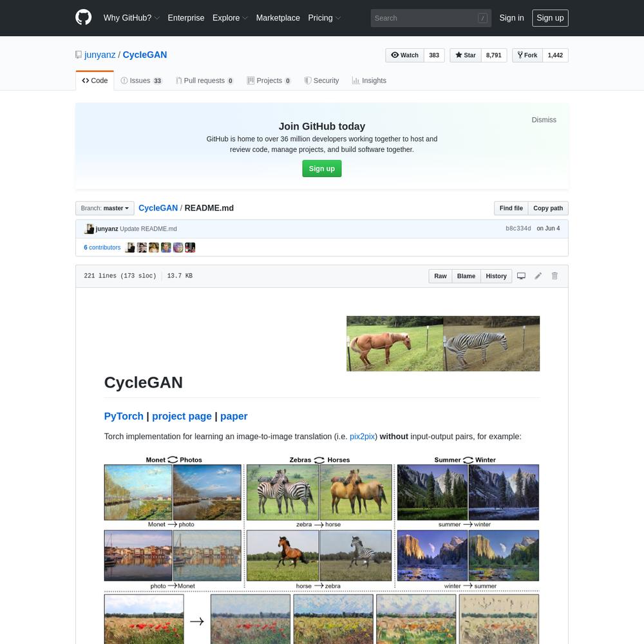Click the third contributor avatar

click(x=154, y=247)
